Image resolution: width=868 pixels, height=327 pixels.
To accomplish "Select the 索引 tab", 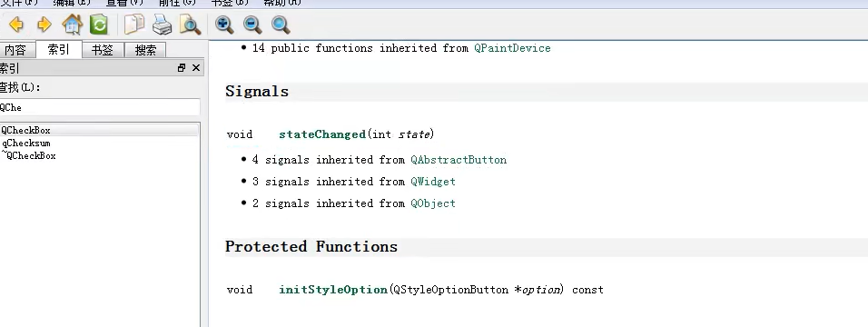I will (59, 49).
